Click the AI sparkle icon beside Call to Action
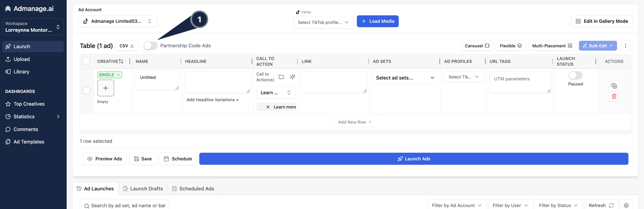The height and width of the screenshot is (209, 644). coord(292,77)
